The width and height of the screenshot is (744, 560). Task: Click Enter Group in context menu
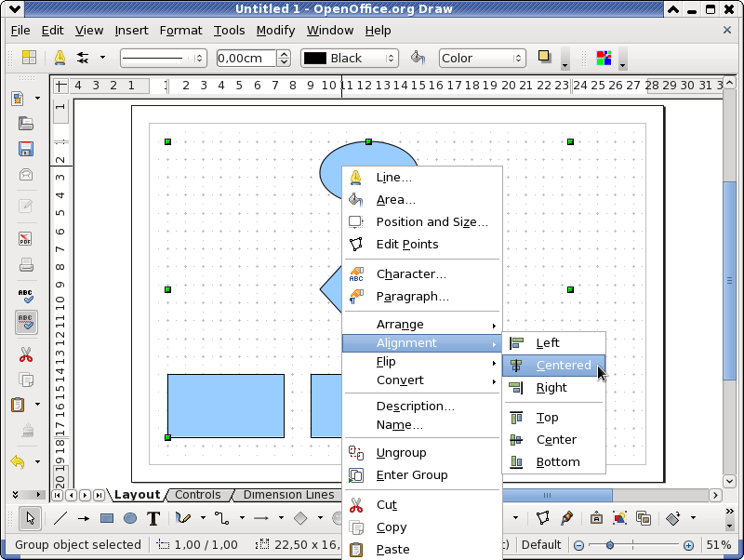pyautogui.click(x=422, y=475)
